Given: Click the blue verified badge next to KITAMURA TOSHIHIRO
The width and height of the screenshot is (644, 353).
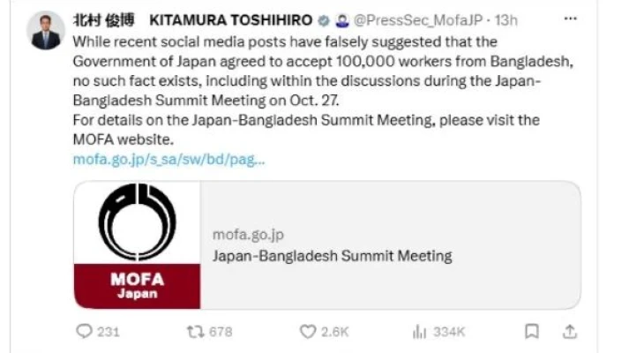Looking at the screenshot, I should click(324, 20).
